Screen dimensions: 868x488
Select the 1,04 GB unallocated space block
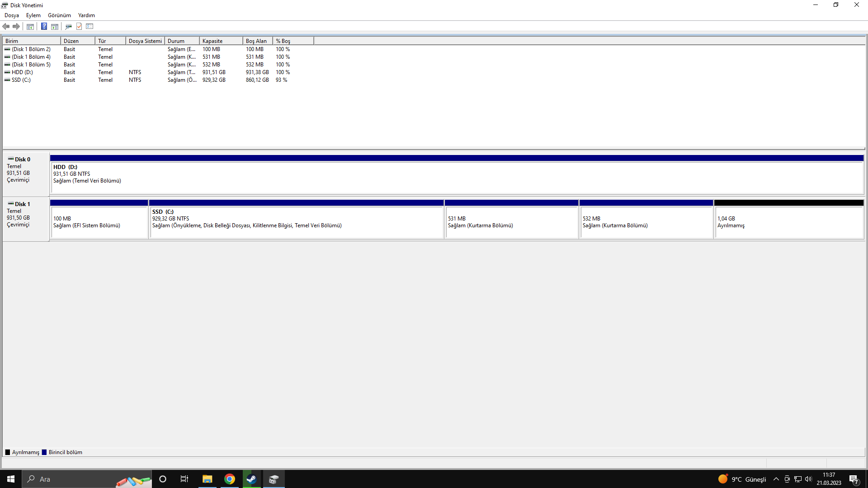pyautogui.click(x=788, y=222)
